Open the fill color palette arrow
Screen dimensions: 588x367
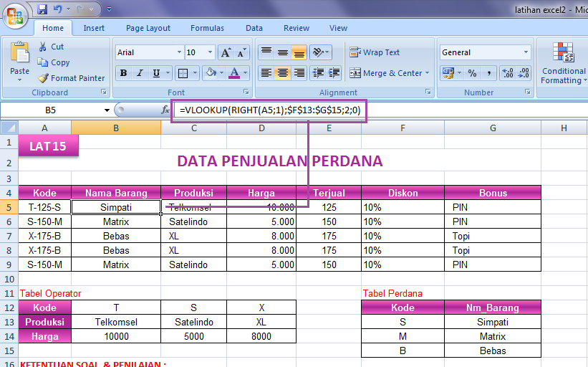[x=221, y=73]
